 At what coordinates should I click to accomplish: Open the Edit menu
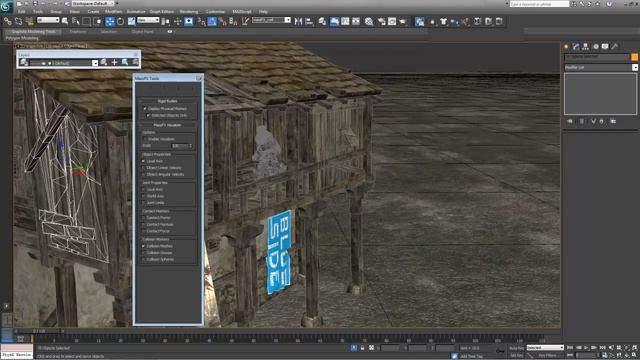(x=22, y=12)
